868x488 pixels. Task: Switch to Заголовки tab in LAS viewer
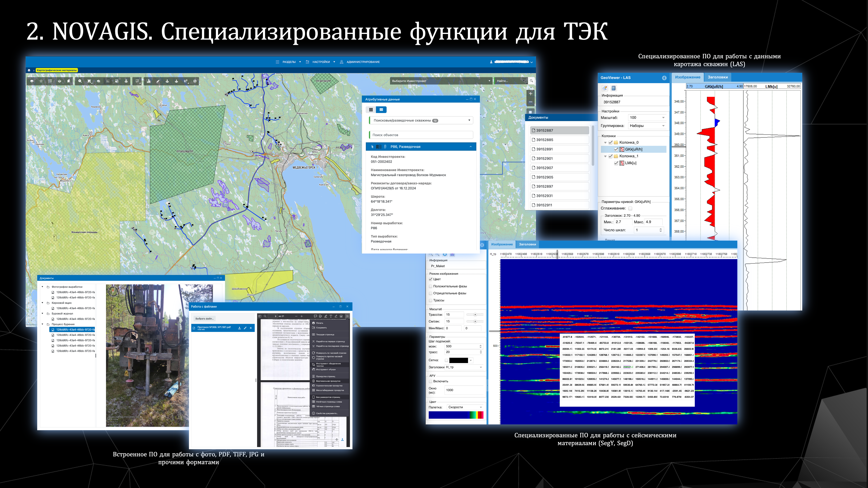718,77
